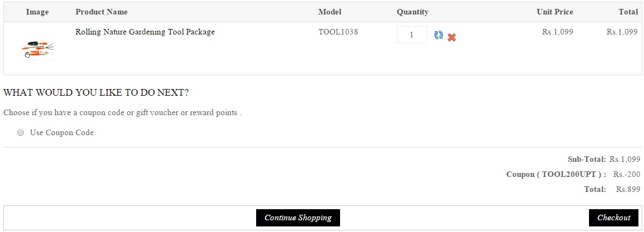Click the "Use Coupon Code" label text
The height and width of the screenshot is (232, 644).
point(62,133)
